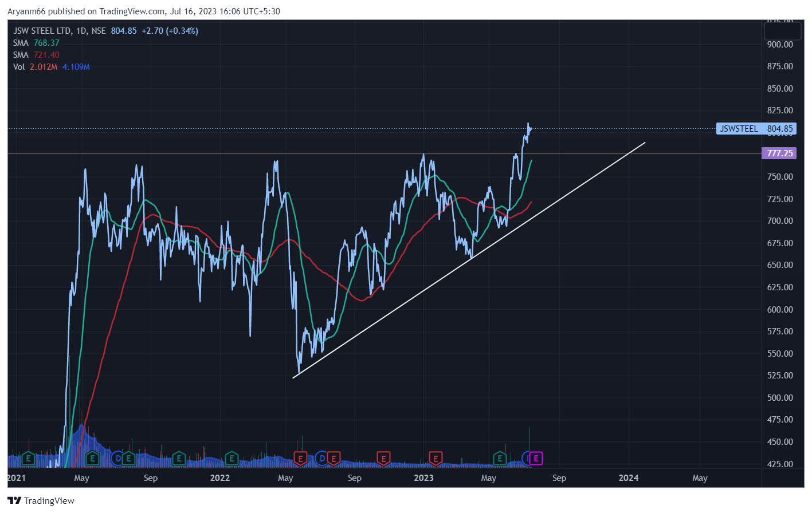The image size is (812, 513).
Task: Click the purple upcoming earnings E marker
Action: 536,459
